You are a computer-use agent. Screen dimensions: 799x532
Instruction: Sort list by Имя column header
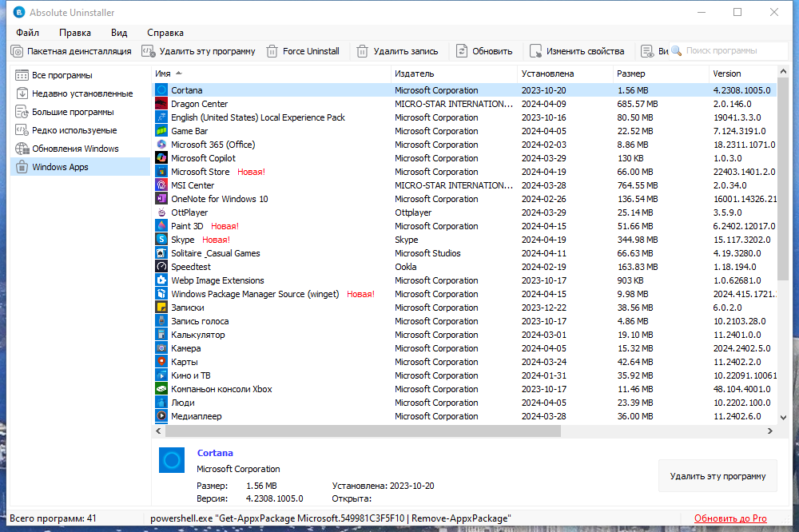coord(163,73)
